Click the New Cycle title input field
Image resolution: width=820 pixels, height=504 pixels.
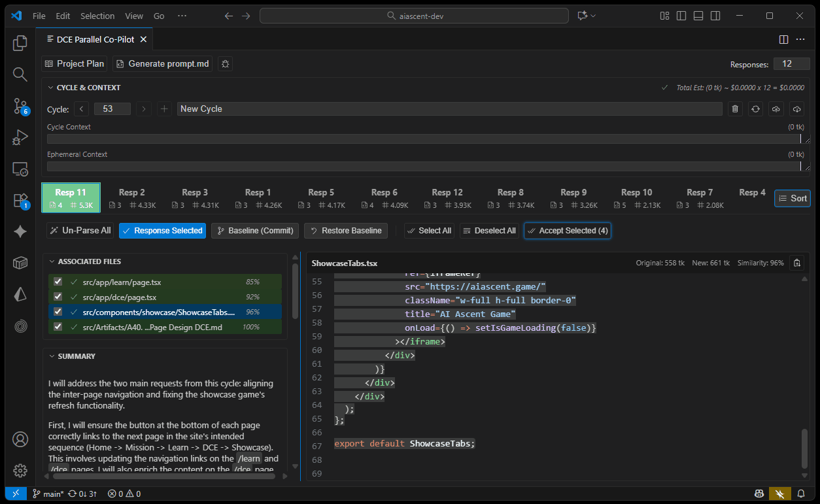[449, 109]
